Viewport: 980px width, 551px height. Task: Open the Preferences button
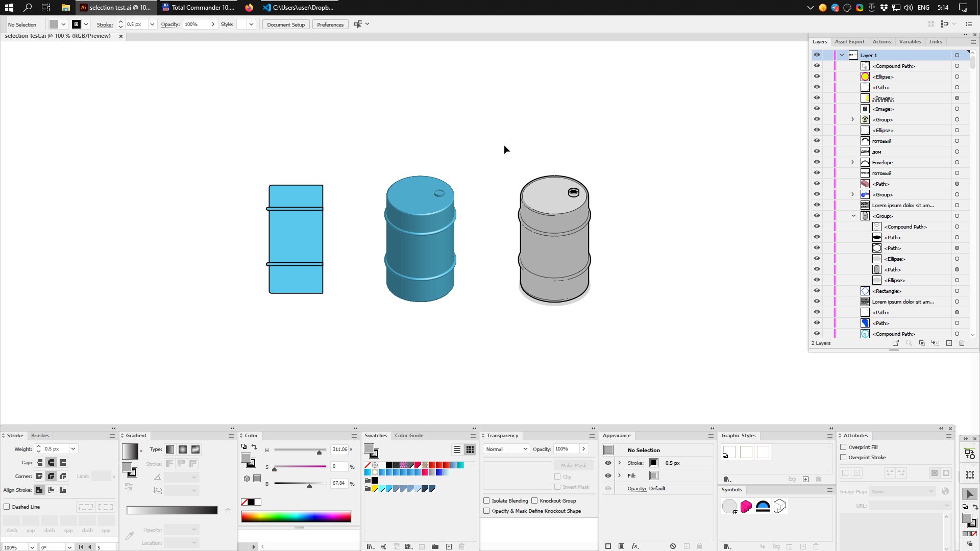click(330, 24)
